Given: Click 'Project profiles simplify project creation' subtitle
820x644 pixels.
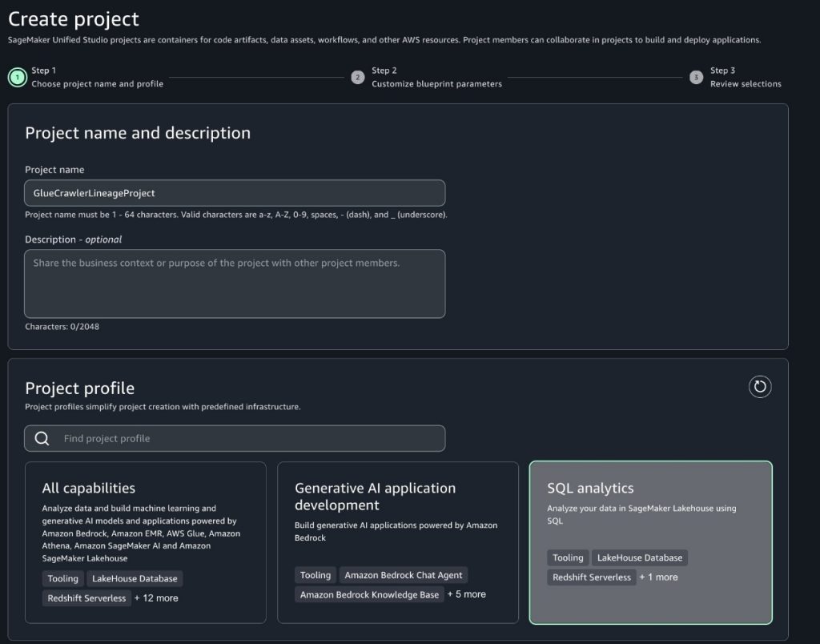Looking at the screenshot, I should click(163, 406).
